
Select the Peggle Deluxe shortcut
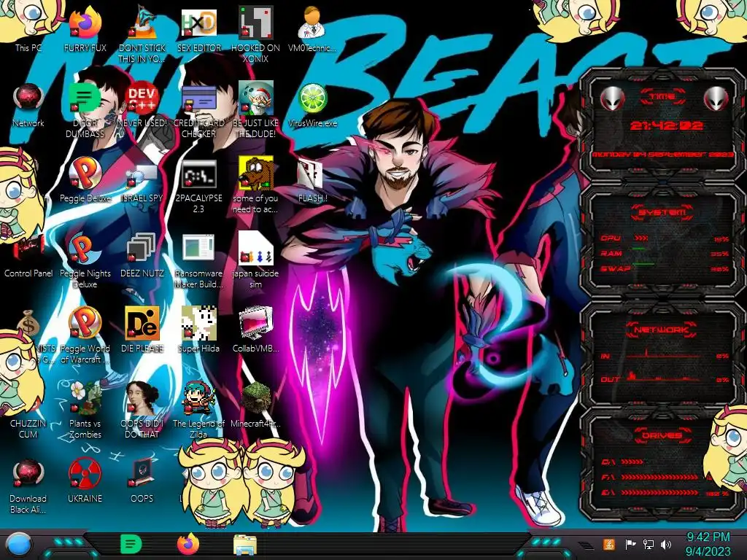click(x=85, y=179)
